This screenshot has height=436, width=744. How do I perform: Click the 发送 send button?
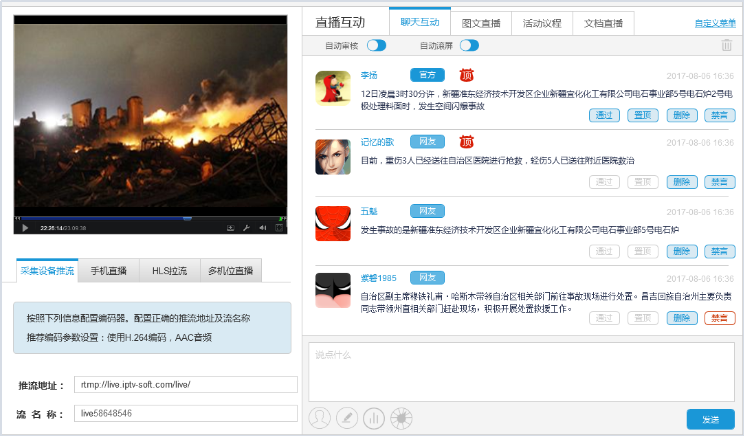[710, 419]
